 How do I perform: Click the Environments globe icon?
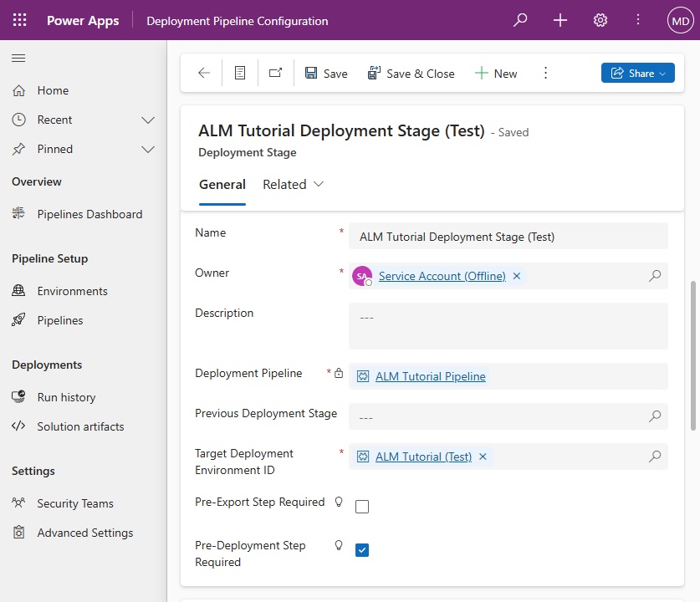pos(18,290)
